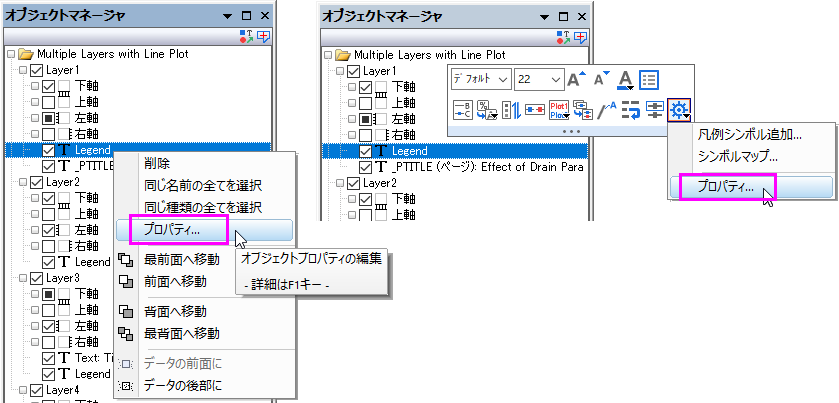The image size is (839, 403).
Task: Click the folder icon in left panel tree
Action: [26, 54]
